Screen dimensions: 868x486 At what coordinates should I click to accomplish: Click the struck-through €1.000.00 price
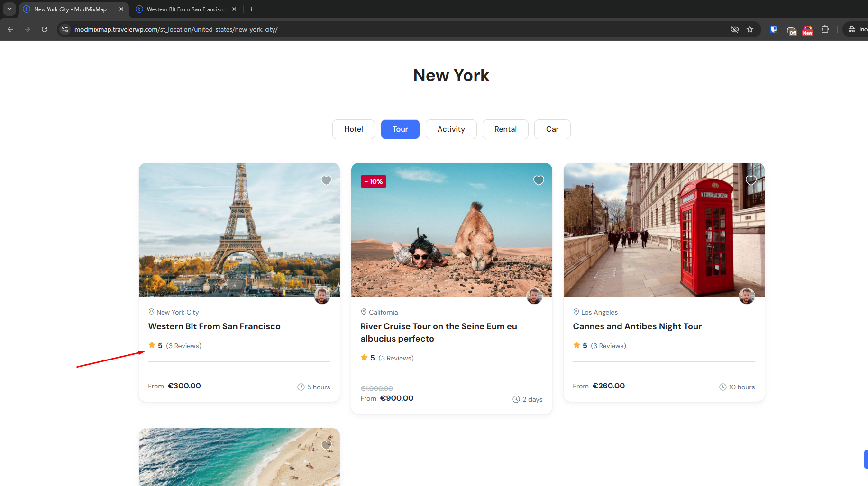[377, 388]
